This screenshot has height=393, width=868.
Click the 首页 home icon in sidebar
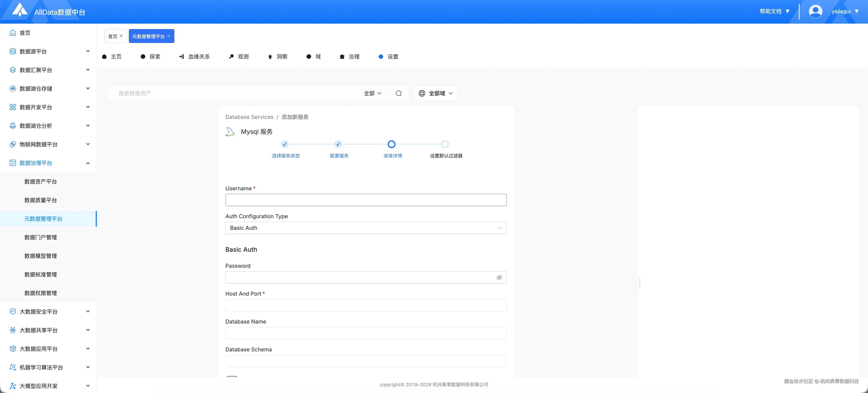13,33
